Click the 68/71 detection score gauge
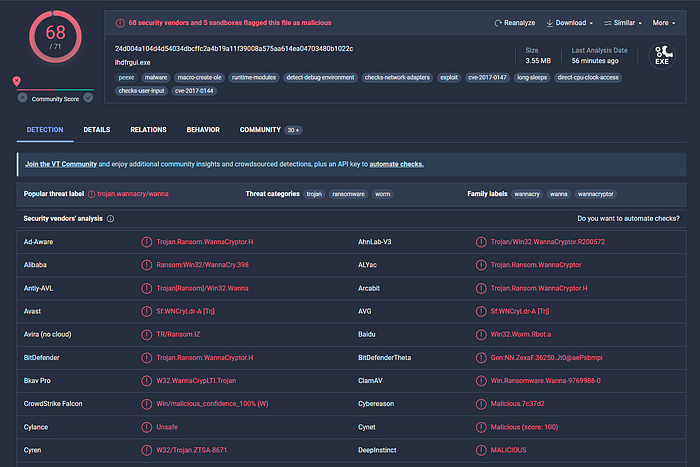The image size is (700, 467). pyautogui.click(x=55, y=37)
